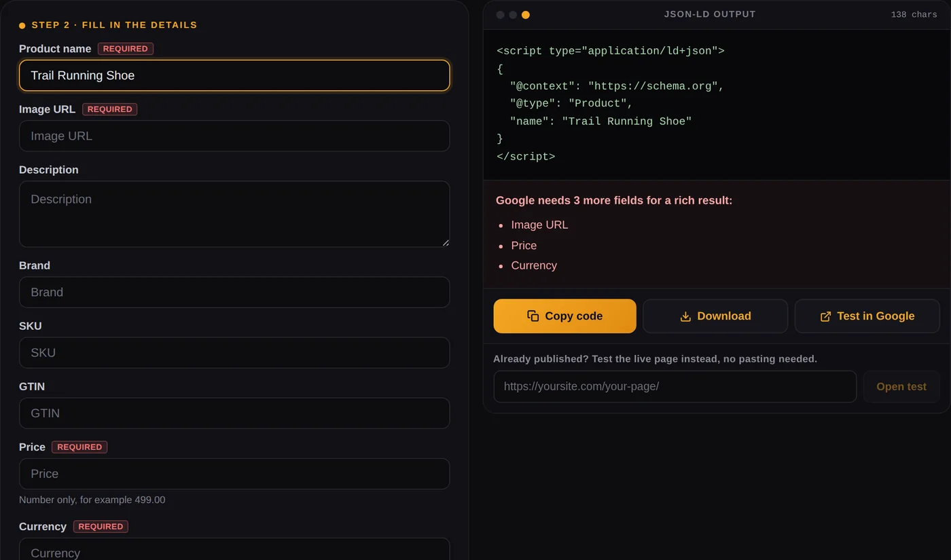Click Currency in missing fields list
This screenshot has width=951, height=560.
[534, 265]
